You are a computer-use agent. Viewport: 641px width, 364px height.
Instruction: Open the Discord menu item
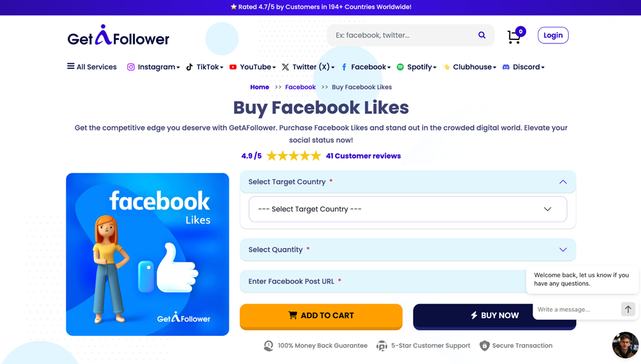click(x=523, y=67)
